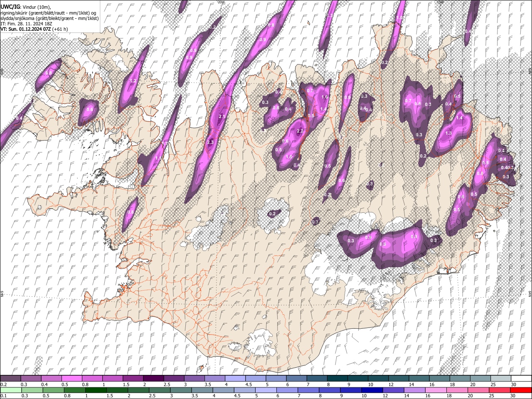532x399 pixels.
Task: Pick the rain legend swatch between 2.5 and 3
Action: pyautogui.click(x=159, y=390)
